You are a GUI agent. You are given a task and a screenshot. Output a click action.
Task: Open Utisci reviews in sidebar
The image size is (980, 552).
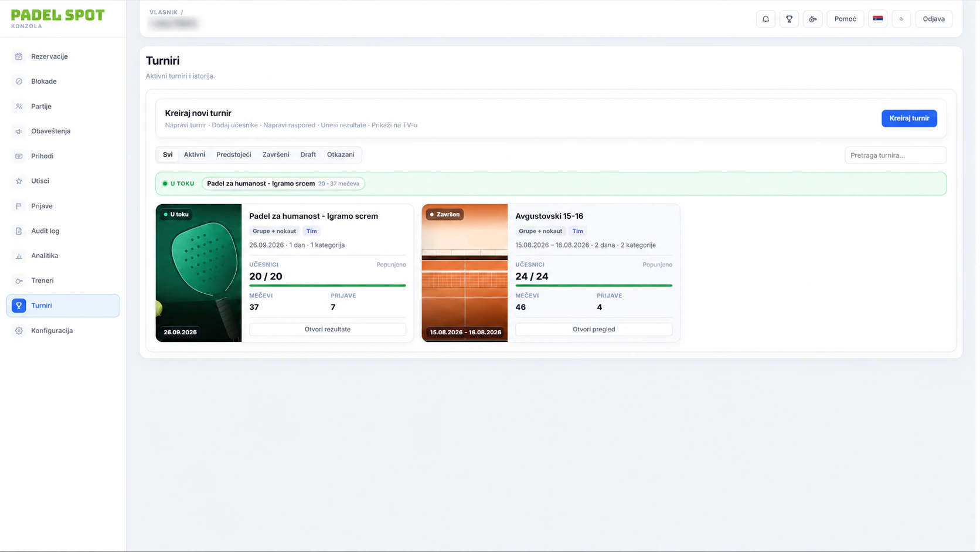63,181
